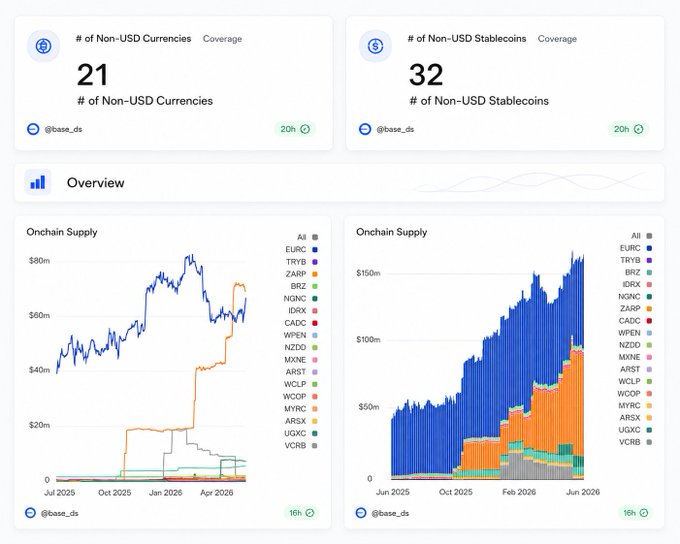Image resolution: width=680 pixels, height=544 pixels.
Task: Click NGNC label in line chart legend
Action: 295,298
